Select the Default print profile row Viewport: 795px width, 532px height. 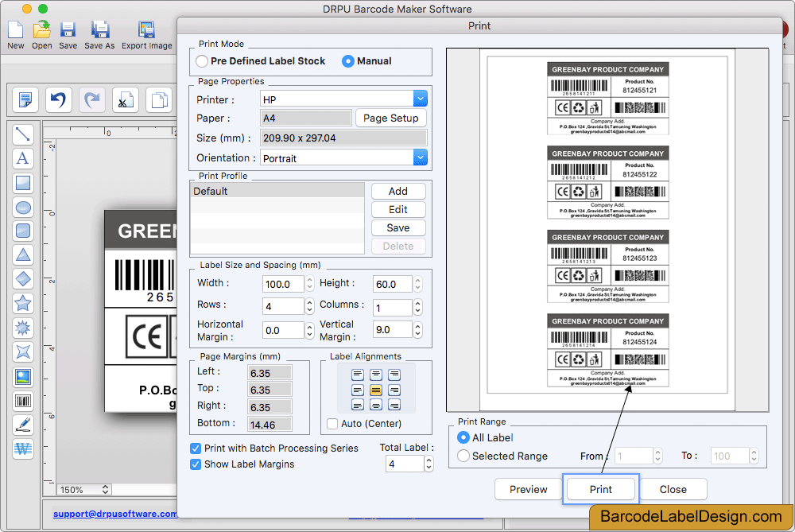[x=277, y=191]
